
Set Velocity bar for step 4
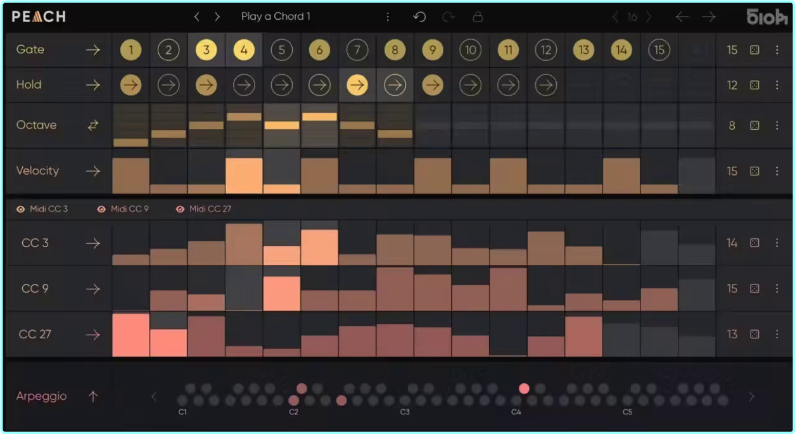coord(244,175)
